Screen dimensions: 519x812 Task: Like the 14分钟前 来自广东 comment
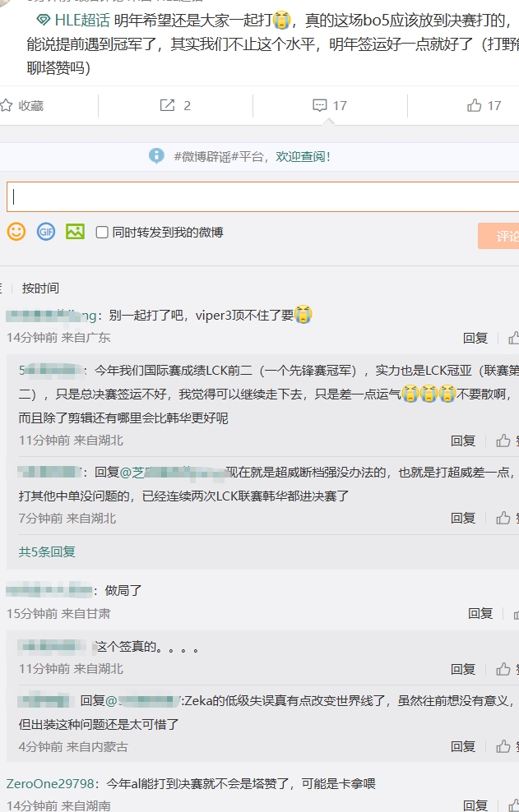[x=513, y=338]
